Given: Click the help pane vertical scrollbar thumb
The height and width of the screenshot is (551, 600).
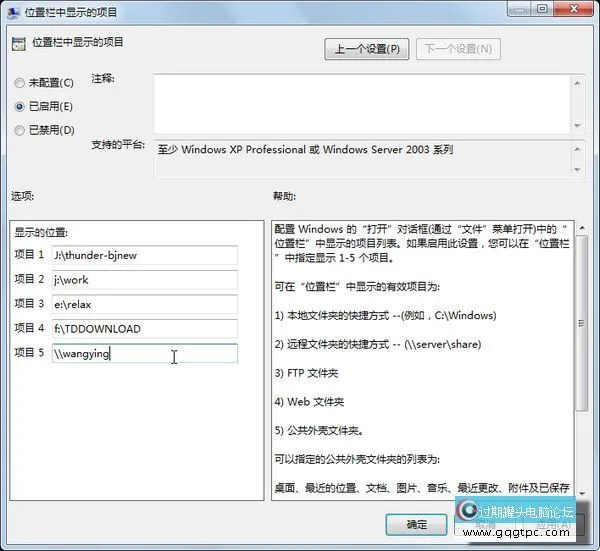Looking at the screenshot, I should pyautogui.click(x=582, y=323).
